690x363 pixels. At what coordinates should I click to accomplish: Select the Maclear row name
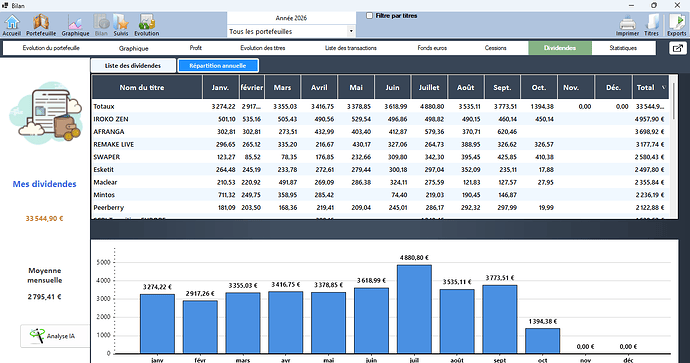pyautogui.click(x=105, y=182)
